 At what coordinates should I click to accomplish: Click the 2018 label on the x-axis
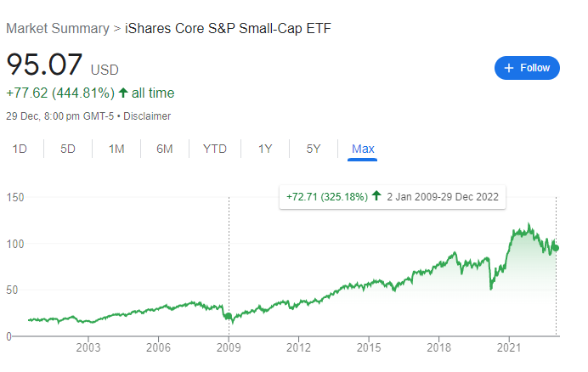tap(438, 347)
